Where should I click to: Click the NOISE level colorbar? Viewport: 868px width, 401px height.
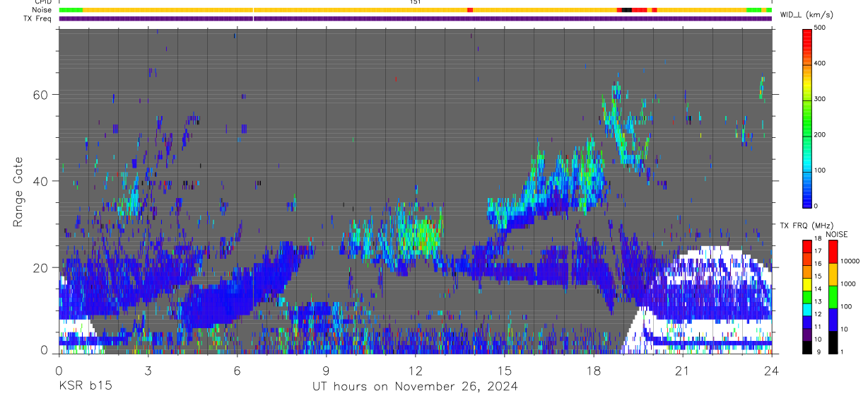[x=833, y=296]
